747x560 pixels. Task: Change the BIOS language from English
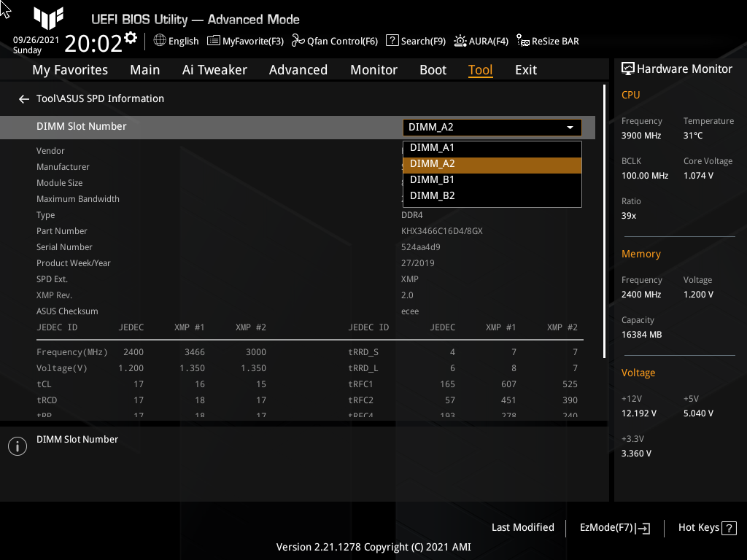click(176, 41)
